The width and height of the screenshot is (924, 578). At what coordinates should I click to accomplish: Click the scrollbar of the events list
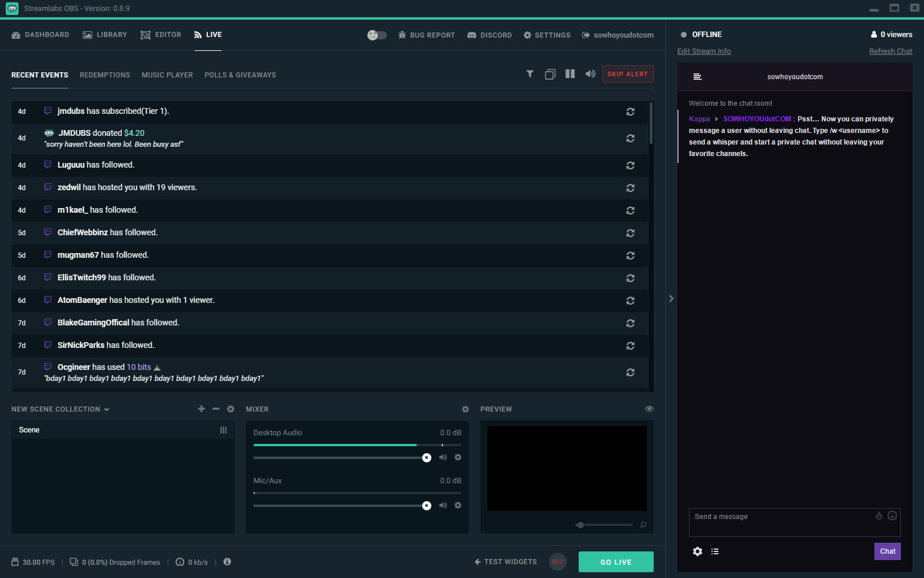[x=651, y=123]
